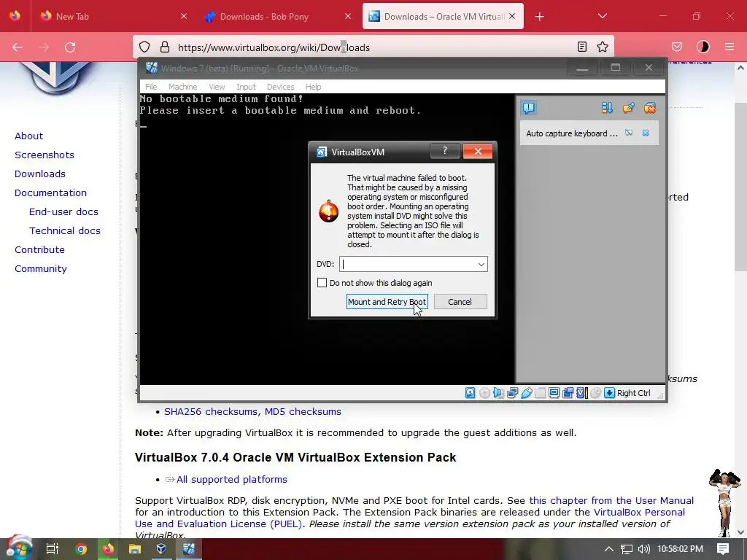Click the keyboard capture arrow icon

click(x=609, y=393)
